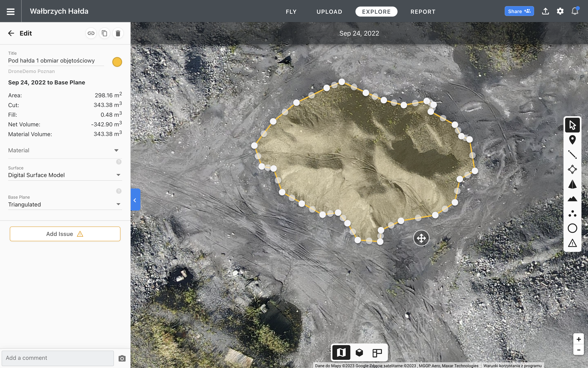This screenshot has width=588, height=368.
Task: Select the area polygon tool
Action: pyautogui.click(x=572, y=169)
